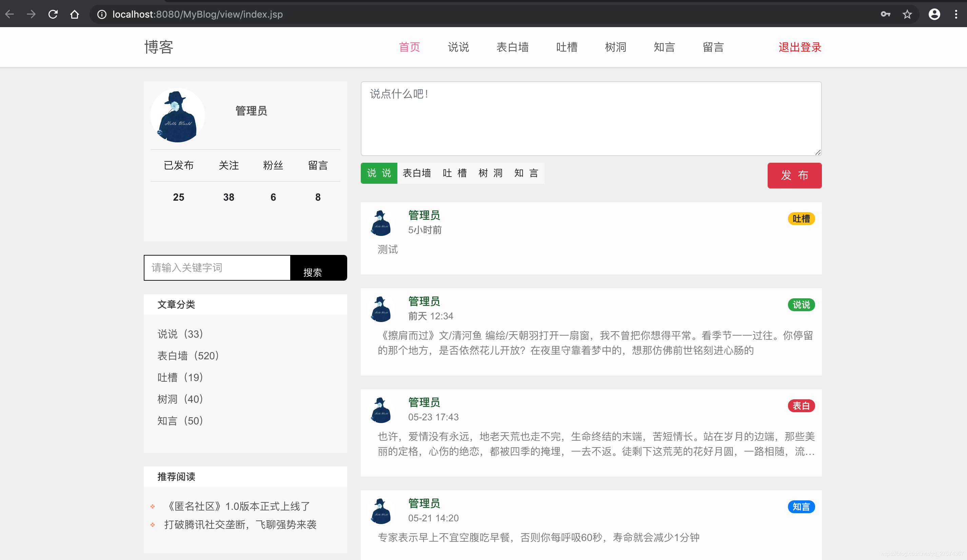Open the 专家表示早上不宜空腹吃早餐 post
This screenshot has width=967, height=560.
pyautogui.click(x=538, y=537)
